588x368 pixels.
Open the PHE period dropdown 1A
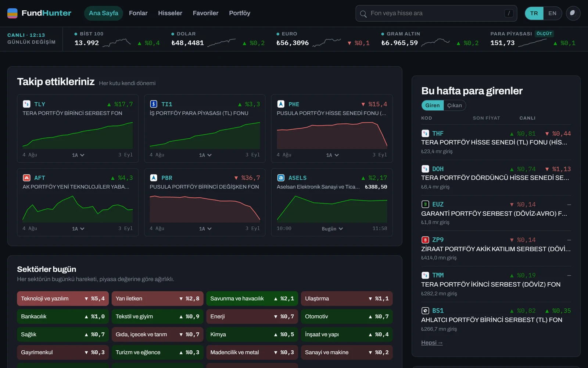332,155
